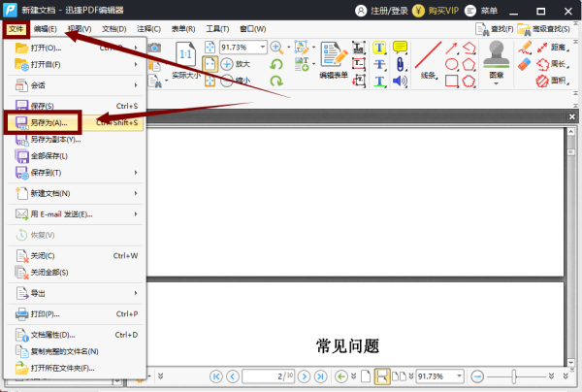Select the yellow highlight text T tool
582x392 pixels.
point(379,48)
